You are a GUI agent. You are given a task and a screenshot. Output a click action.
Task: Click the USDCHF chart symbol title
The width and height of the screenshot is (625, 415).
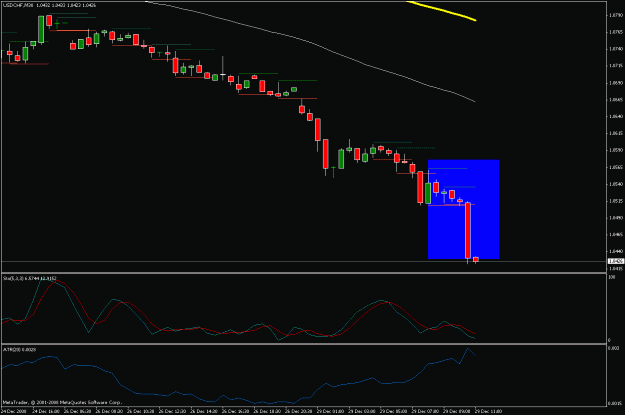(x=49, y=5)
